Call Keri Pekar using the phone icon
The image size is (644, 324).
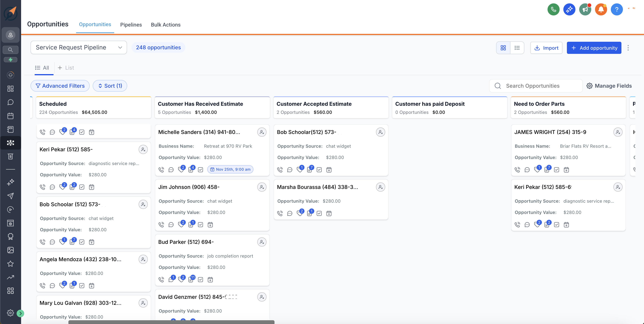point(43,187)
